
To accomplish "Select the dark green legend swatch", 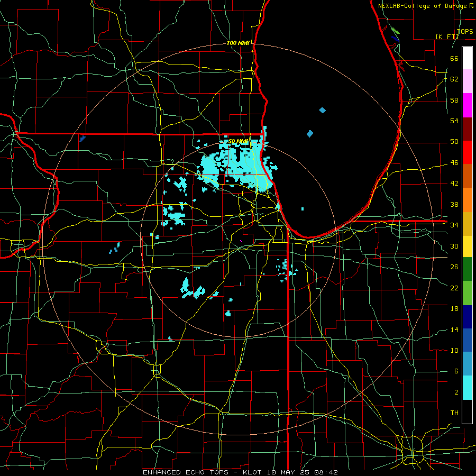I will 467,269.
